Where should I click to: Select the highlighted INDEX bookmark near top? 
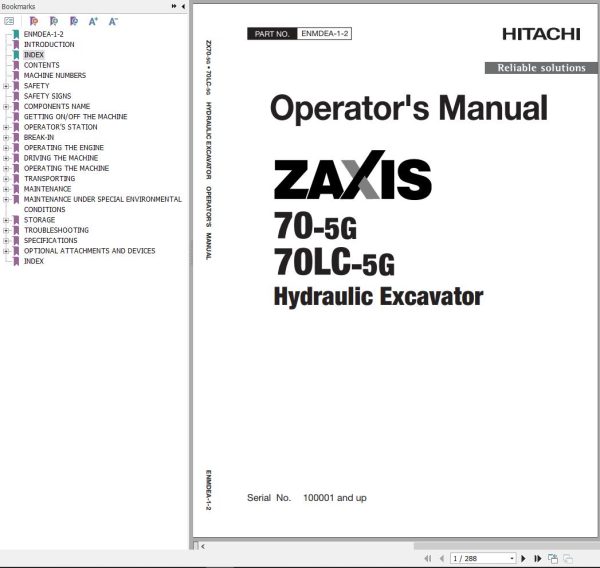34,55
